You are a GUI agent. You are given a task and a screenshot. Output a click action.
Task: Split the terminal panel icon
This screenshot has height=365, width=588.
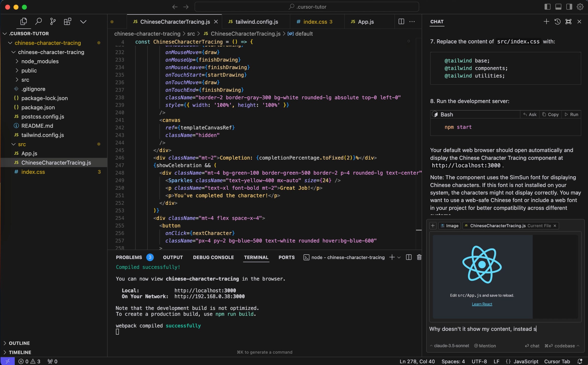click(409, 257)
